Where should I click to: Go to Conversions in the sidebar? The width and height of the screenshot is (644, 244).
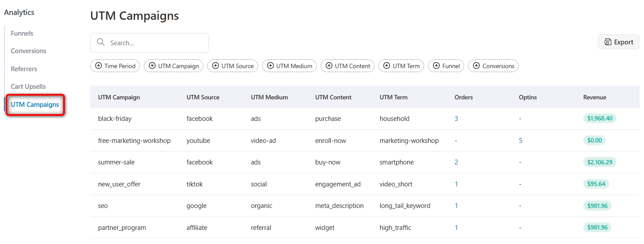(x=29, y=51)
